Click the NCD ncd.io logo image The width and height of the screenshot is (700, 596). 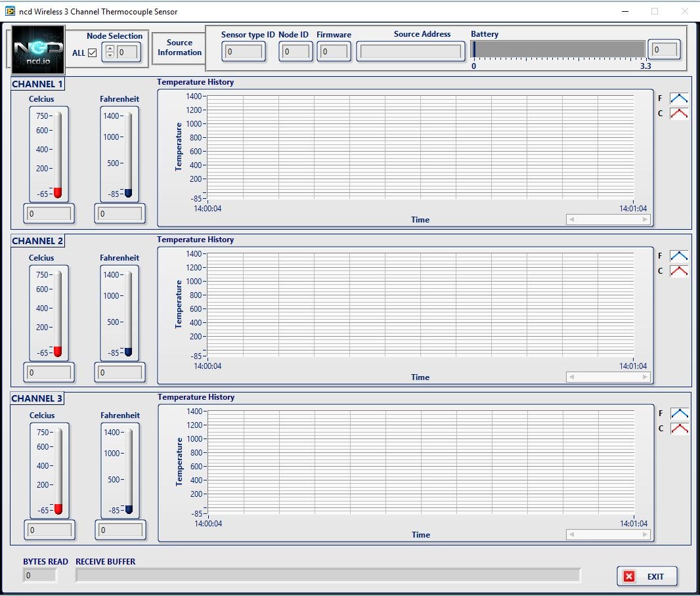38,49
